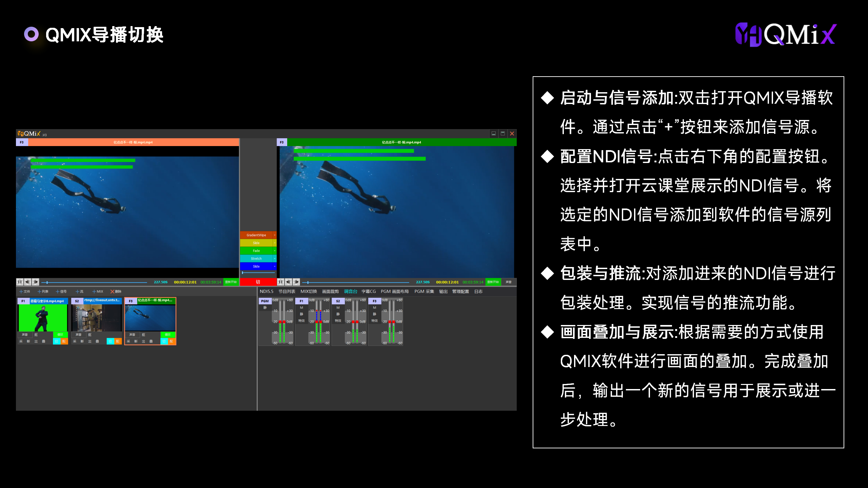Switch to the 字幕CG tab
868x488 pixels.
click(x=368, y=291)
